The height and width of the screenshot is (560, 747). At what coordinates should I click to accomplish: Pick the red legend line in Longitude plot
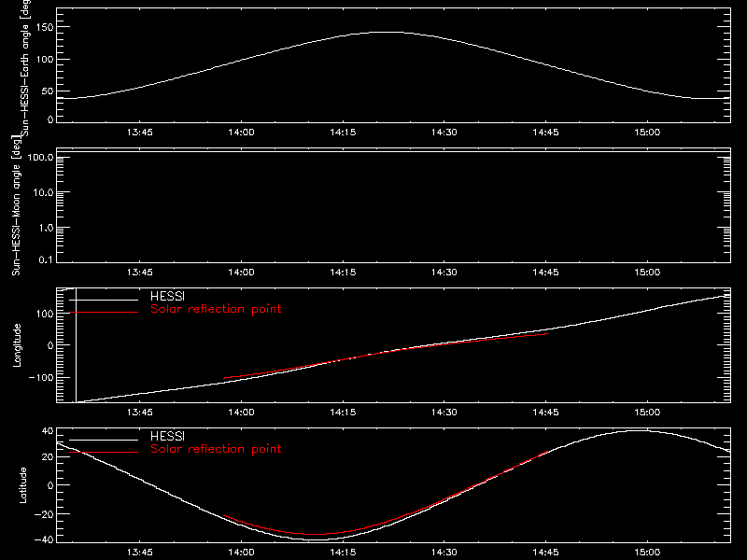point(104,313)
